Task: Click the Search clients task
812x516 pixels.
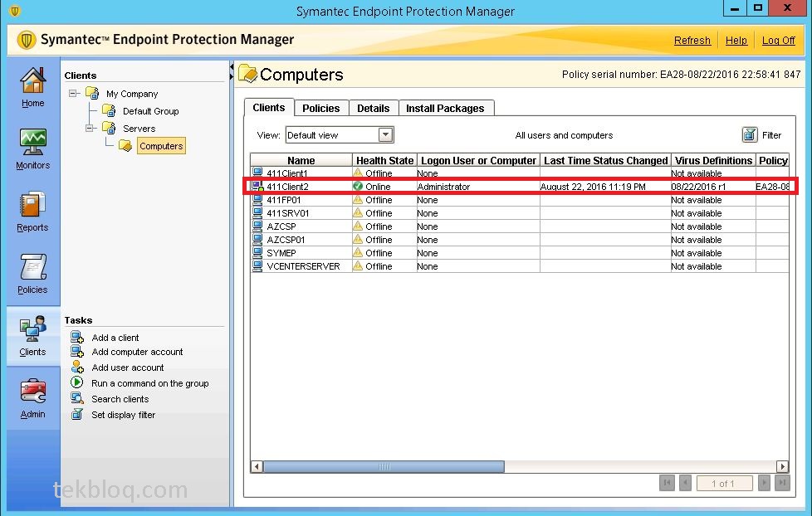Action: [120, 399]
